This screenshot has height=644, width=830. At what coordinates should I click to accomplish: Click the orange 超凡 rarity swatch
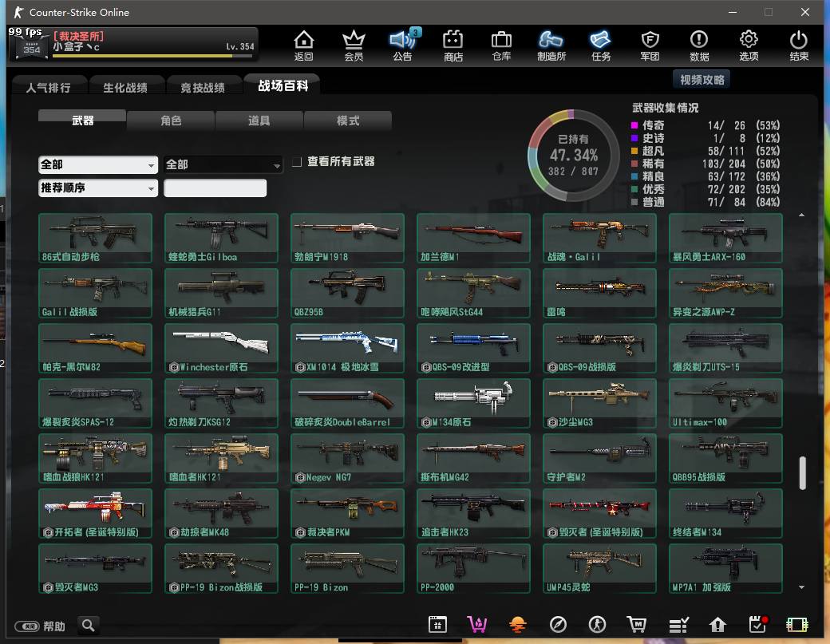click(x=634, y=151)
